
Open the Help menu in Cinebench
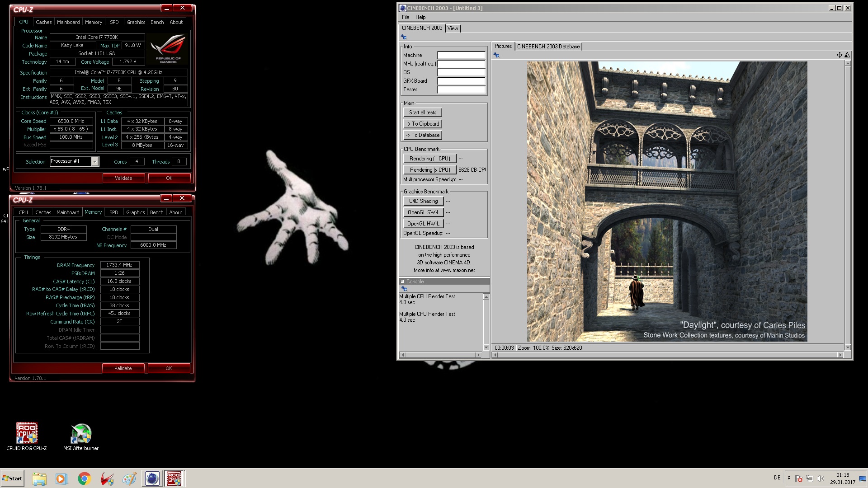420,17
